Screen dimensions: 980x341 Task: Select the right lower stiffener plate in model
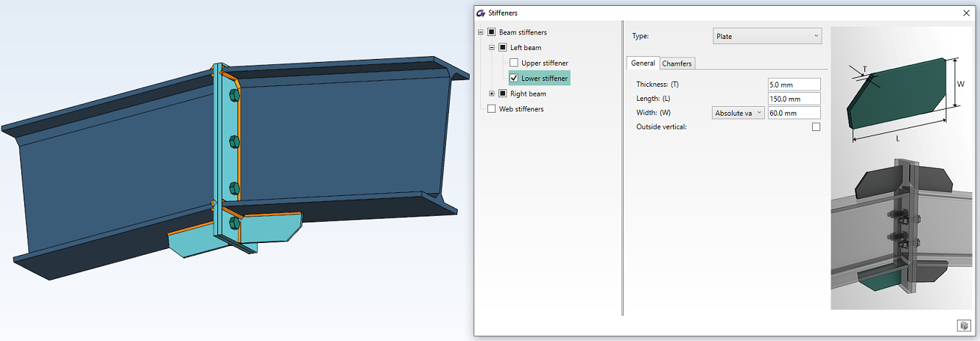coord(270,228)
